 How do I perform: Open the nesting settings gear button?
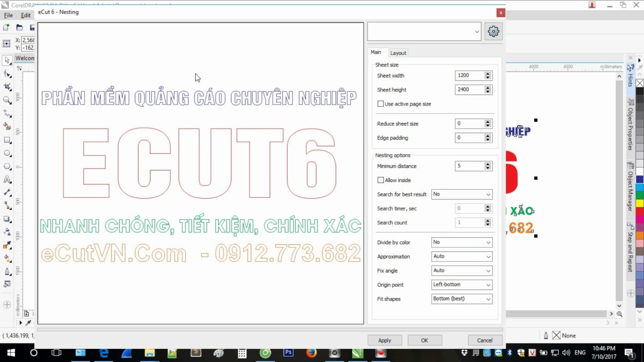pyautogui.click(x=493, y=31)
